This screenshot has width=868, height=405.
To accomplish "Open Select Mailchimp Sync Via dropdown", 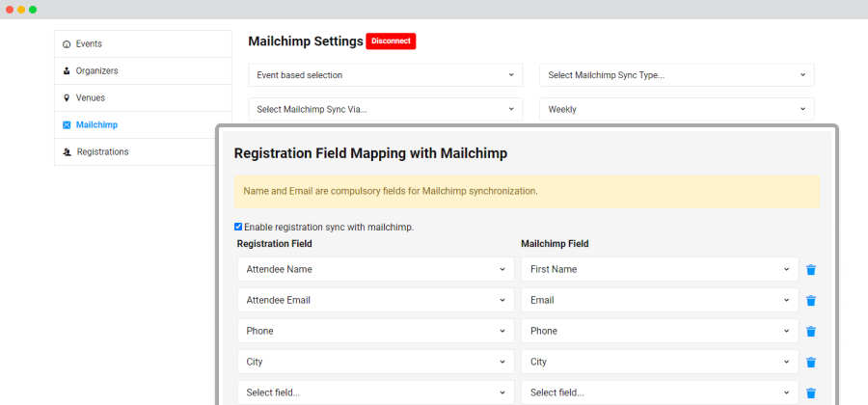I will [385, 110].
